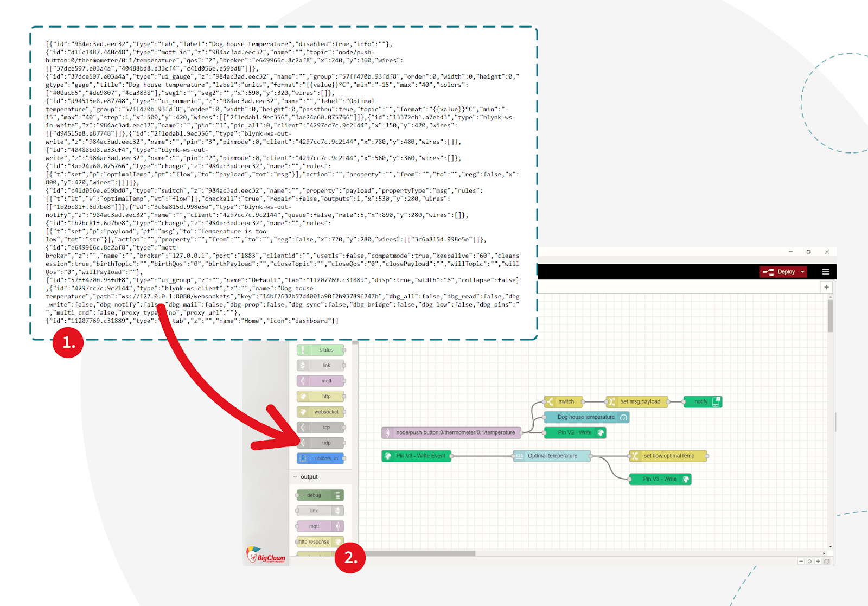Screen dimensions: 868x606
Task: Select the output mqtt node in palette
Action: tap(320, 526)
